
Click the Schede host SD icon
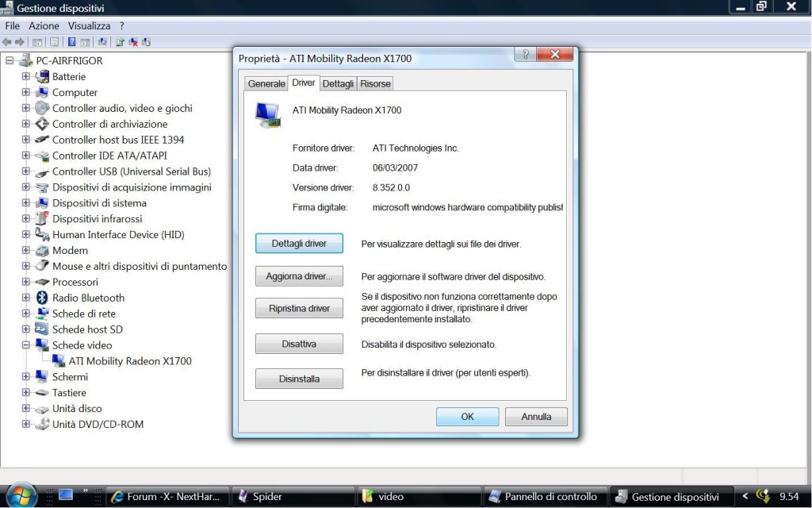[42, 329]
